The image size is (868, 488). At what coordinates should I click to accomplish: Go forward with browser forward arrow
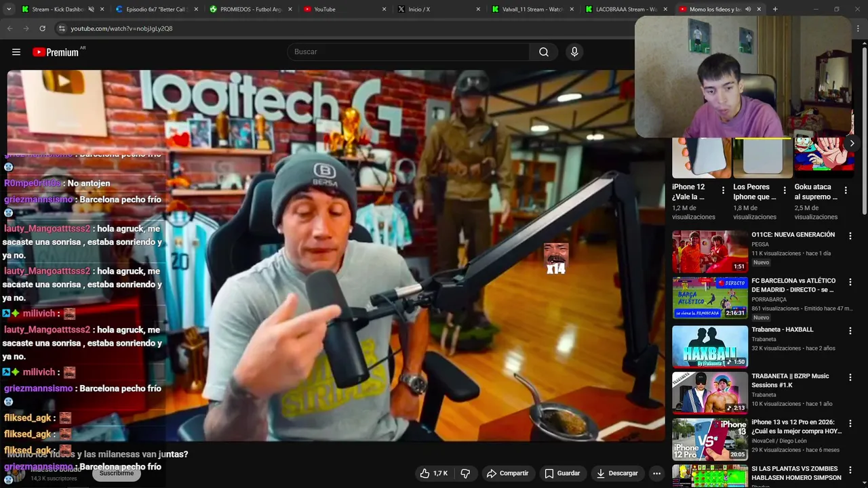tap(26, 28)
